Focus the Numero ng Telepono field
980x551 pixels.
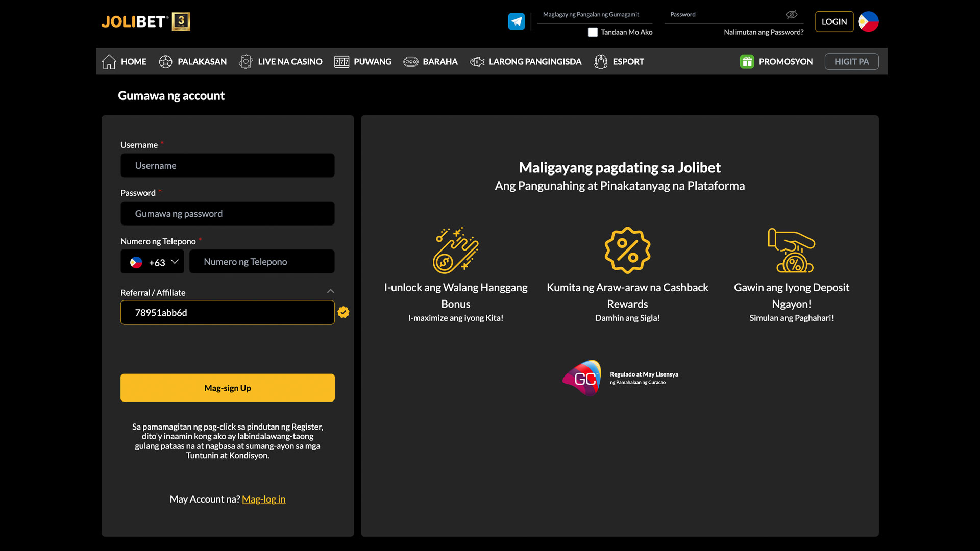tap(262, 262)
